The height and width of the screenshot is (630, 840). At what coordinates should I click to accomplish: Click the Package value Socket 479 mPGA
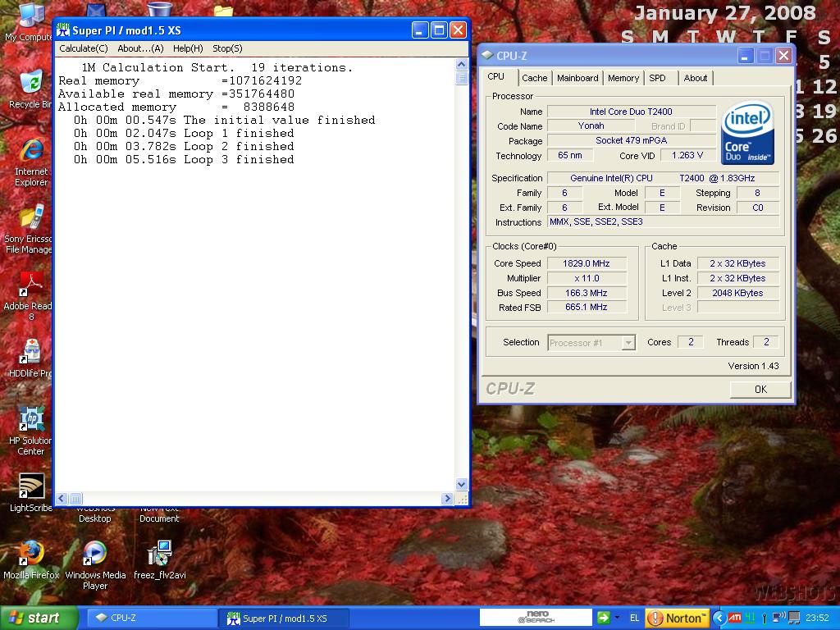point(631,141)
